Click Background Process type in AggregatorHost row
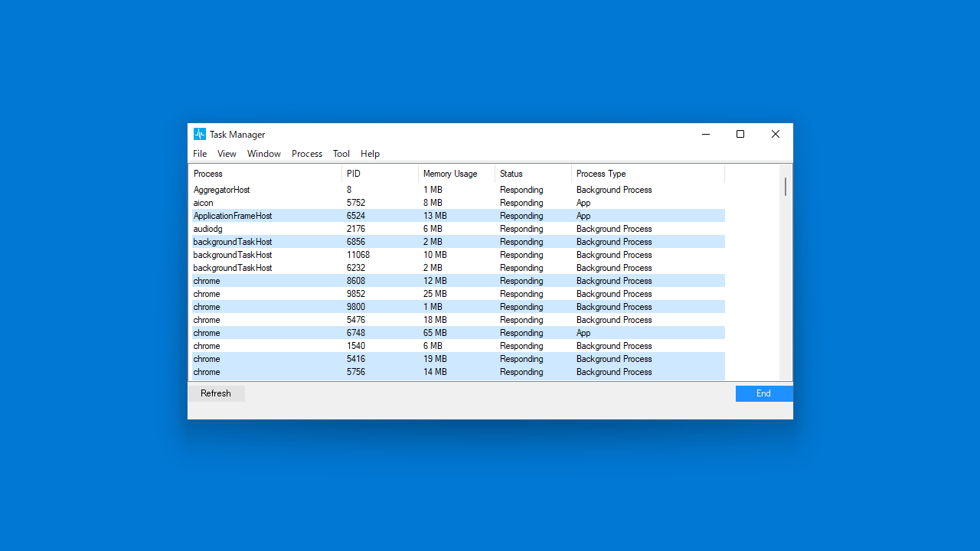The image size is (980, 551). pyautogui.click(x=614, y=190)
